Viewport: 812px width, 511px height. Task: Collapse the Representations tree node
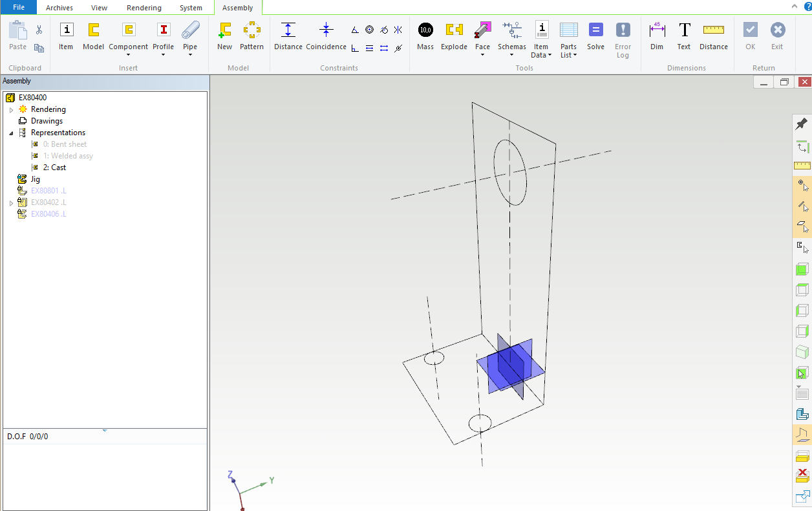[x=11, y=133]
